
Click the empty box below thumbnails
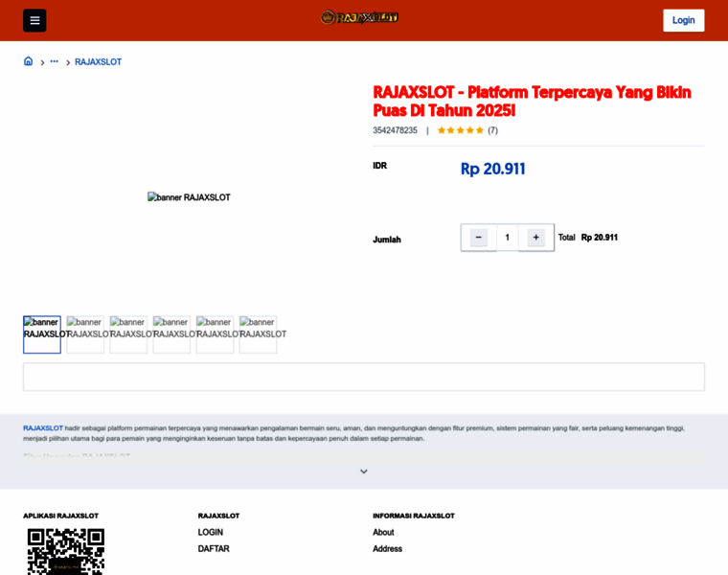(x=364, y=377)
